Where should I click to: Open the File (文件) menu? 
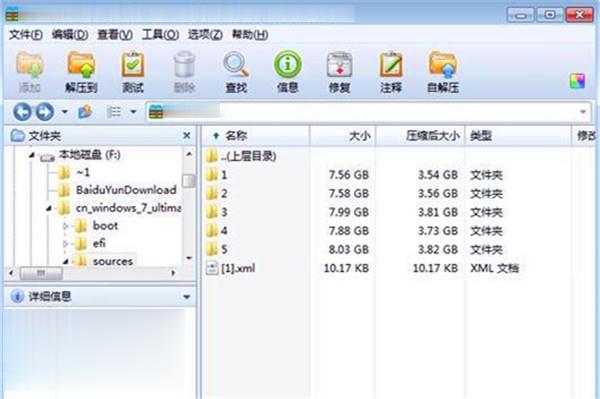[x=26, y=35]
